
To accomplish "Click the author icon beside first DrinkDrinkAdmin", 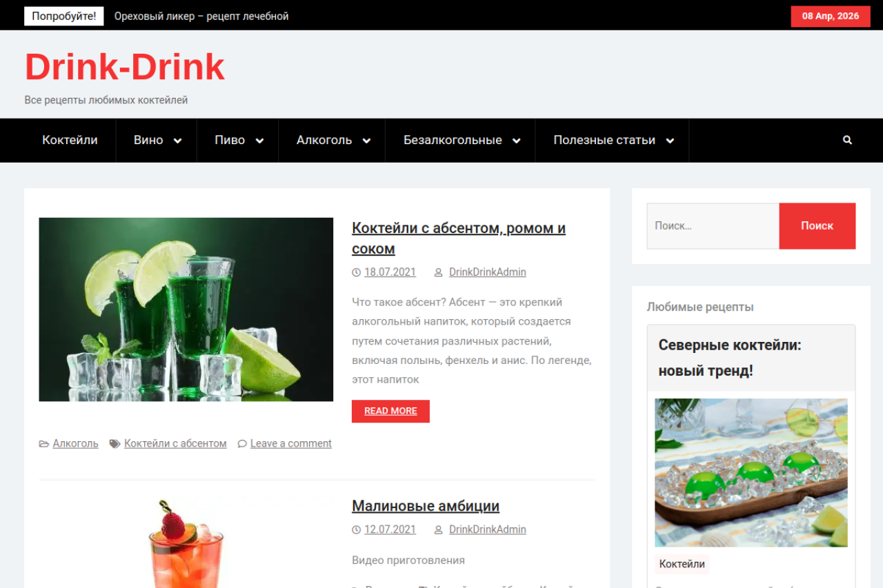I will [438, 272].
